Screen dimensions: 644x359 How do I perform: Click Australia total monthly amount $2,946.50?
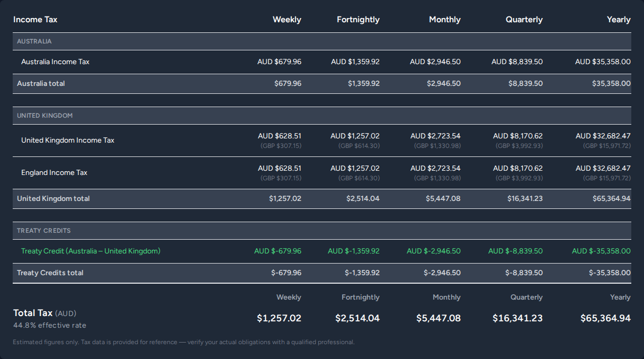click(444, 83)
